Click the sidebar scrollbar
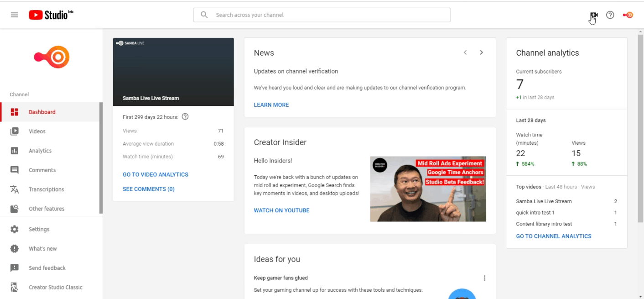 (101, 157)
